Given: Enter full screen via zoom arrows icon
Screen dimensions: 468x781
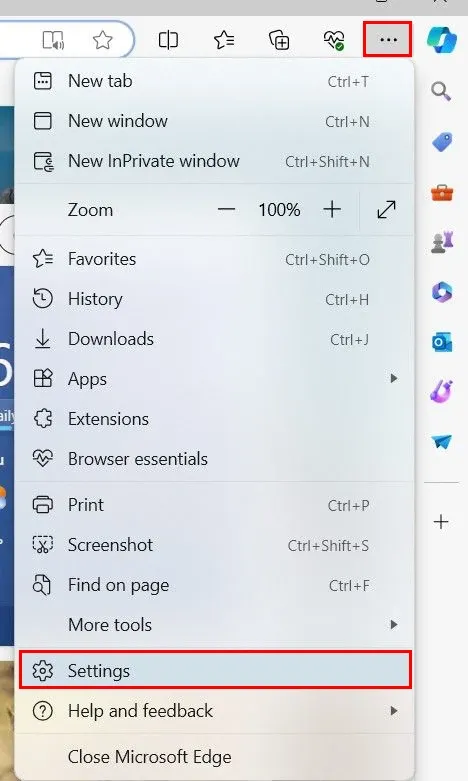Looking at the screenshot, I should (386, 210).
